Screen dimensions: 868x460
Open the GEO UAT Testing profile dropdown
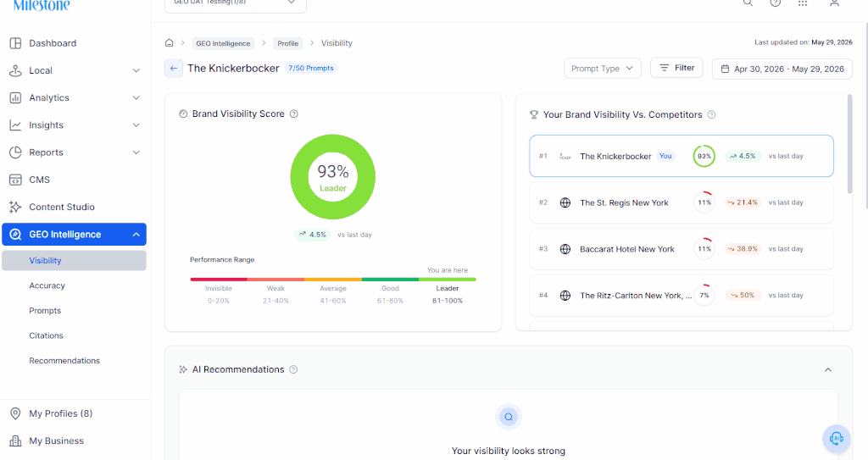[x=236, y=4]
